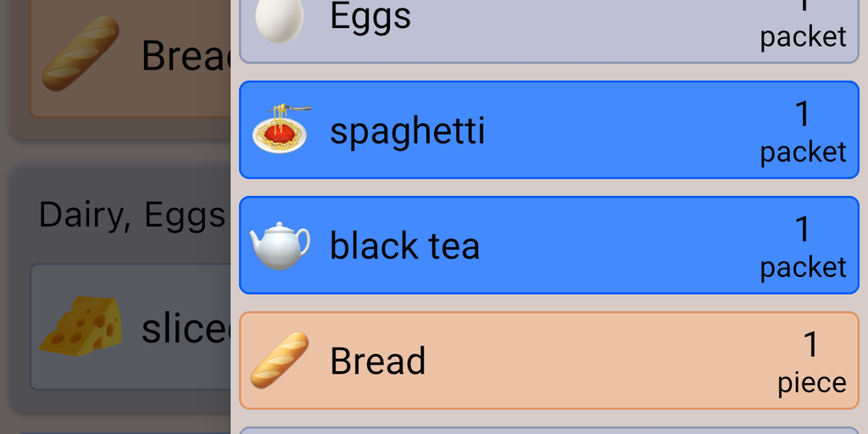Click the egg icon beside Eggs
Image resolution: width=868 pixels, height=434 pixels.
pyautogui.click(x=279, y=19)
